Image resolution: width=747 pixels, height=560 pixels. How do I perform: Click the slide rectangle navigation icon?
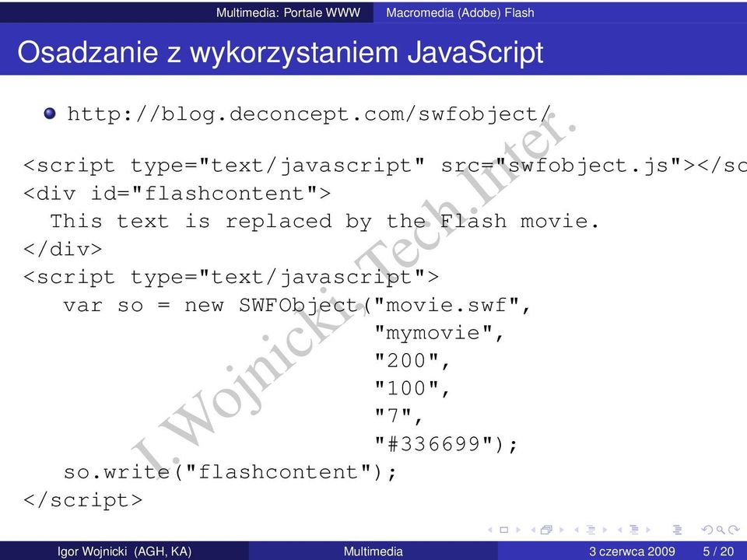504,530
